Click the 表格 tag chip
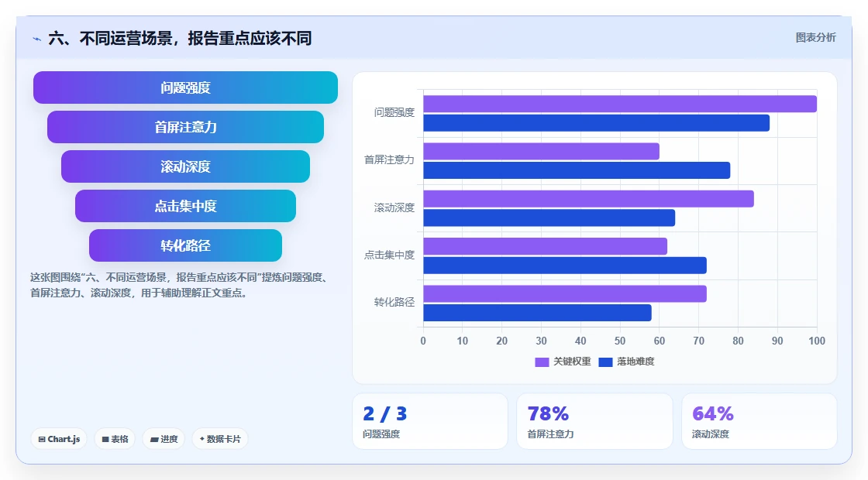 (115, 439)
